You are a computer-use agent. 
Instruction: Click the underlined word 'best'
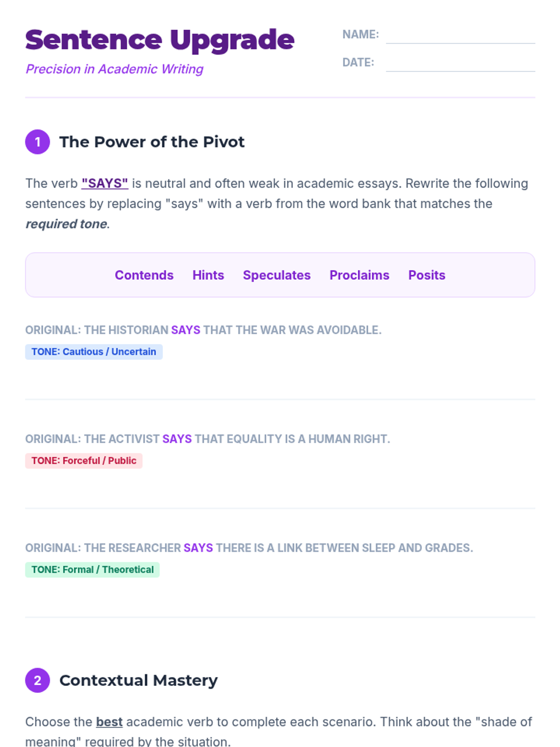pos(109,722)
